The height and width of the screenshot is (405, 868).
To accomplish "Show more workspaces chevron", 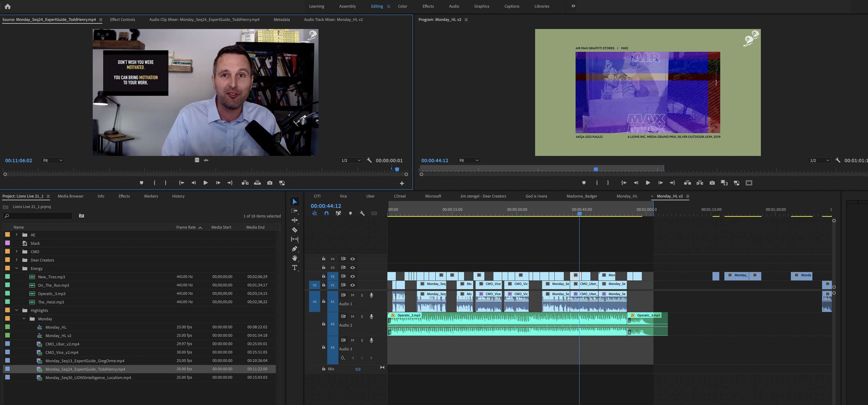I will tap(573, 6).
